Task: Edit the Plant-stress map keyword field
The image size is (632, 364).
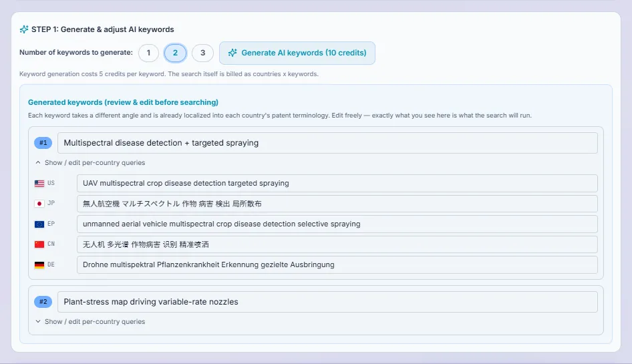Action: pyautogui.click(x=327, y=301)
